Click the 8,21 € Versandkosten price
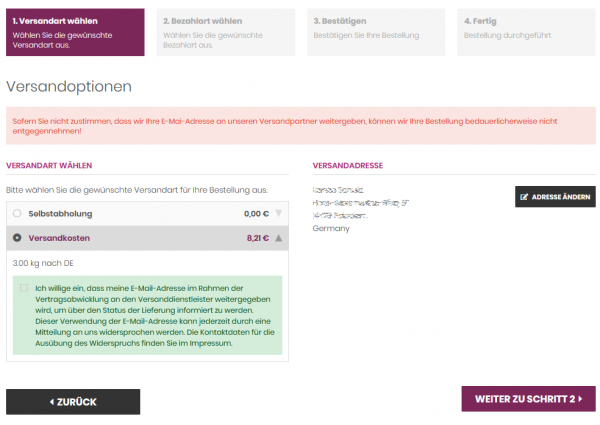600x425 pixels. pyautogui.click(x=257, y=238)
